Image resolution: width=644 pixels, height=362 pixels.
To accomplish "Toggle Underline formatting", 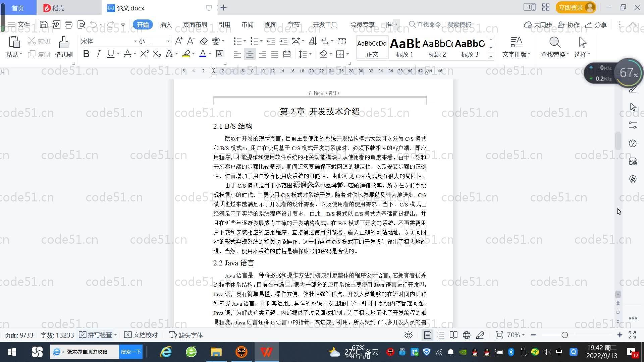I will (x=110, y=54).
